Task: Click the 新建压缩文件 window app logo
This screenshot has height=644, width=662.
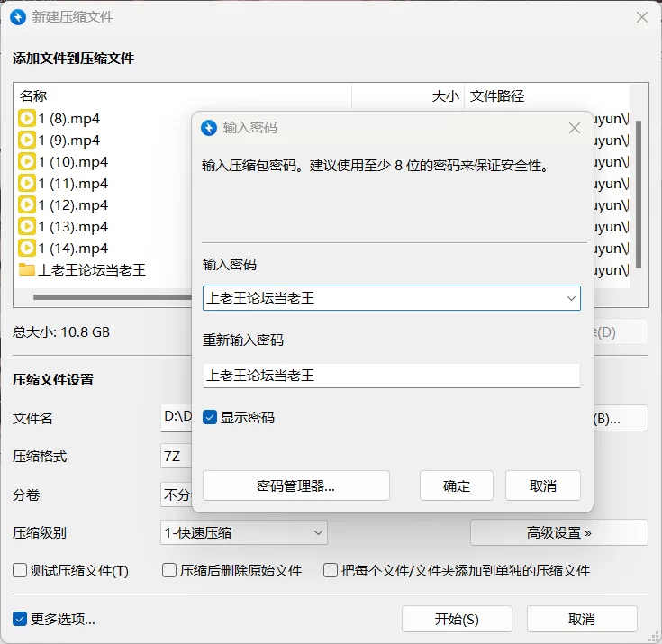Action: click(17, 17)
